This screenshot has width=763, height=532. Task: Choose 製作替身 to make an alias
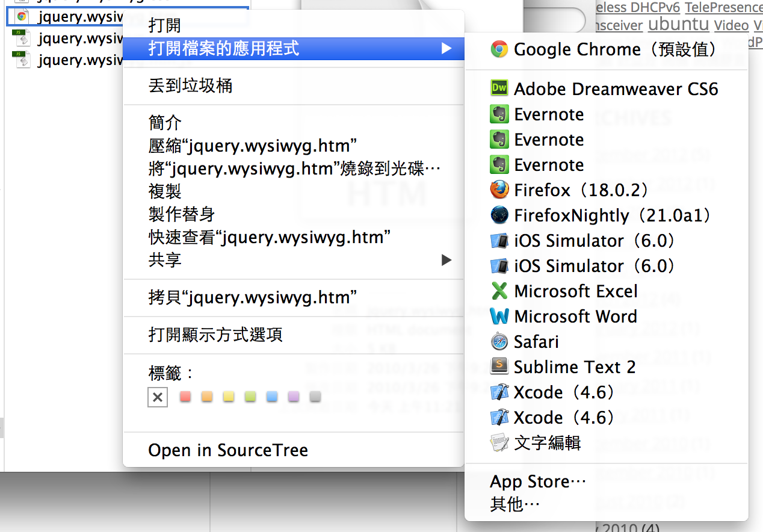294,214
